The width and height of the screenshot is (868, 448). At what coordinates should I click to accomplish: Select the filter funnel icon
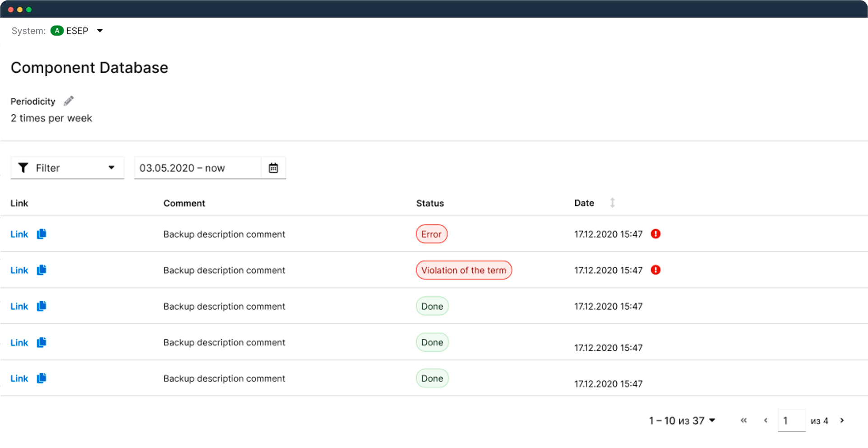[23, 168]
